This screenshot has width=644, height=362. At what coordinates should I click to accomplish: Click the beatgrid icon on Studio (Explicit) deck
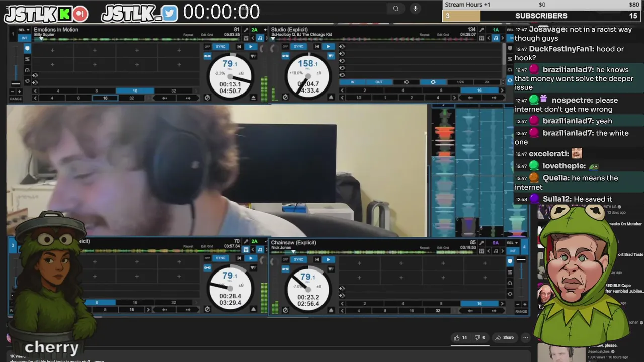point(481,38)
